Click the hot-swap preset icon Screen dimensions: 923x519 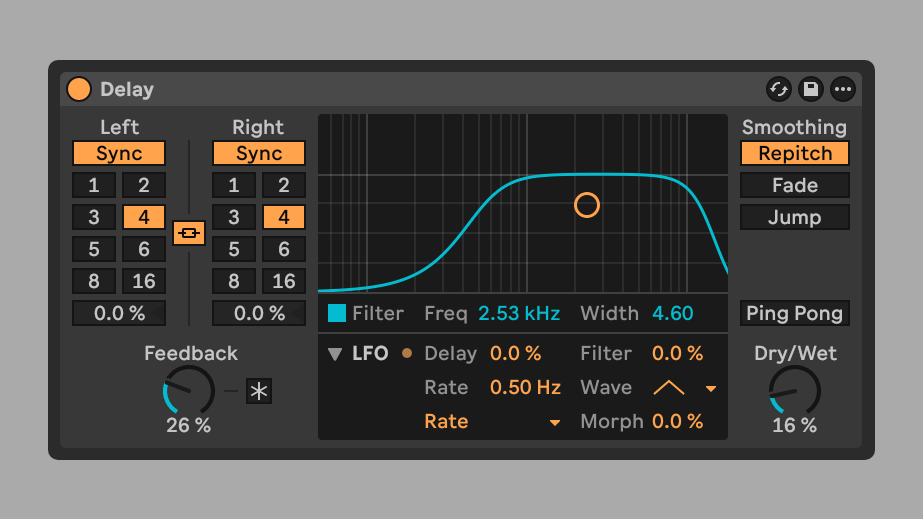tap(779, 89)
